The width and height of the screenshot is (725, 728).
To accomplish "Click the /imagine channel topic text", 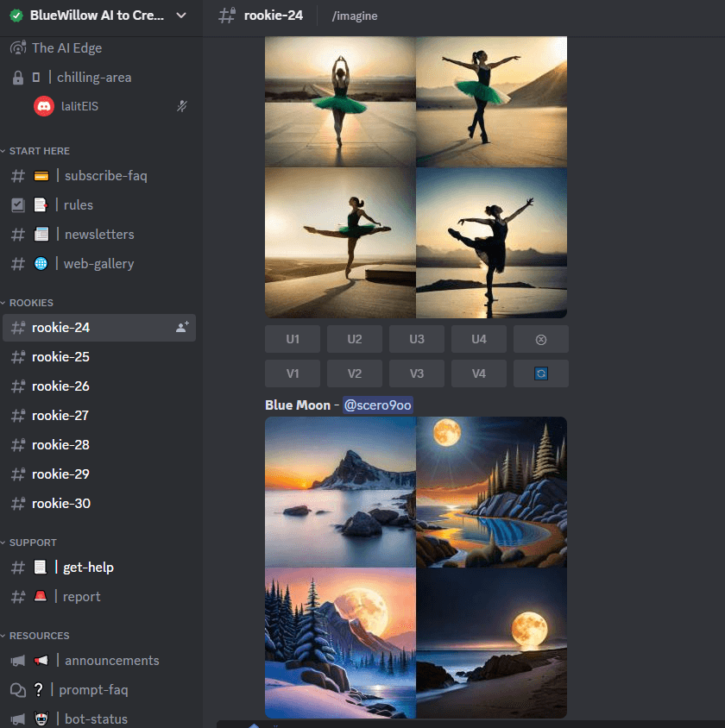I will tap(355, 16).
